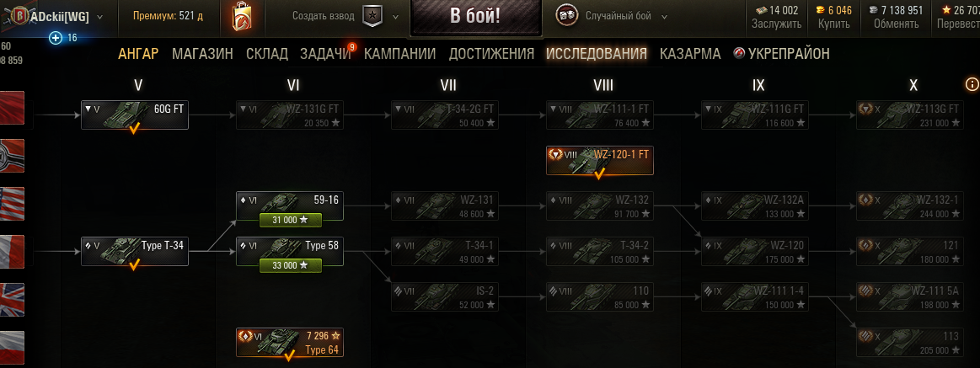Image resolution: width=980 pixels, height=368 pixels.
Task: Select the French flag nation icon
Action: coord(12,253)
